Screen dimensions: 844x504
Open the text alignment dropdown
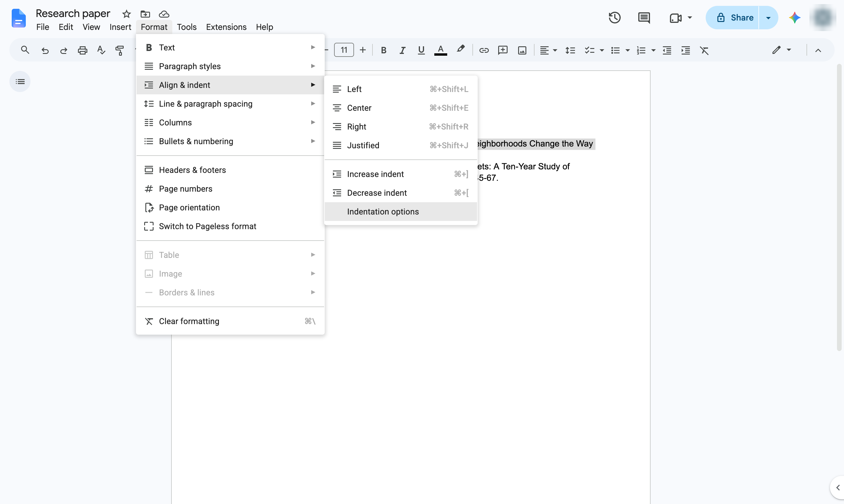point(548,50)
